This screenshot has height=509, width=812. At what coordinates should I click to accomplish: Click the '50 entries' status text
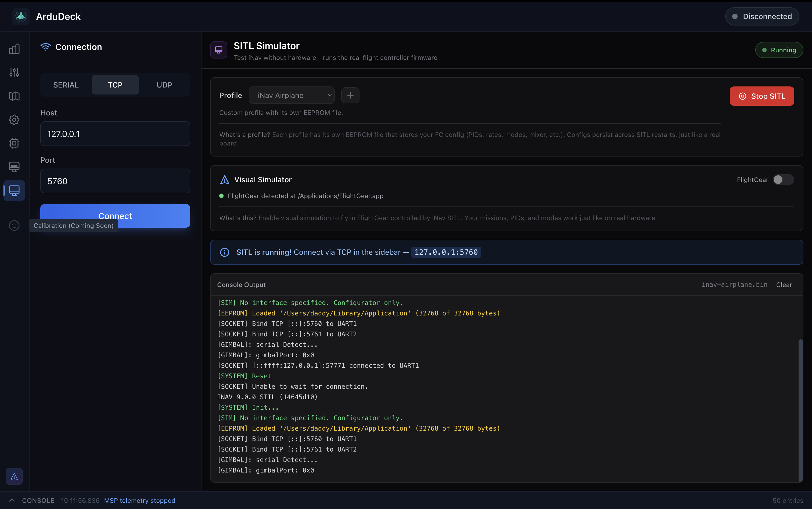[788, 501]
